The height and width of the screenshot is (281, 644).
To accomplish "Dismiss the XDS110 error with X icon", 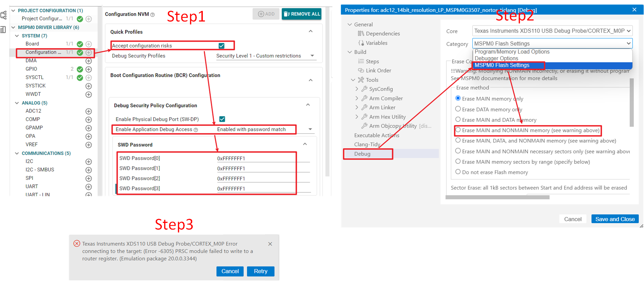I will [270, 244].
